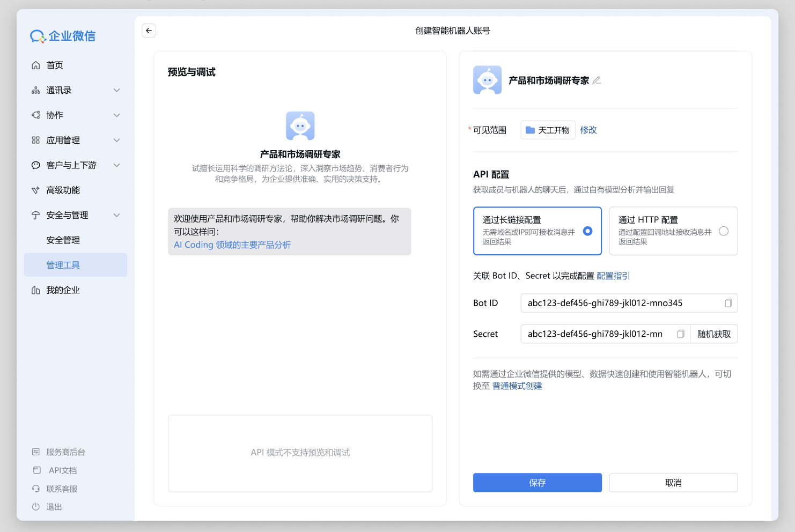Click the back arrow button
The height and width of the screenshot is (532, 795).
pos(149,31)
